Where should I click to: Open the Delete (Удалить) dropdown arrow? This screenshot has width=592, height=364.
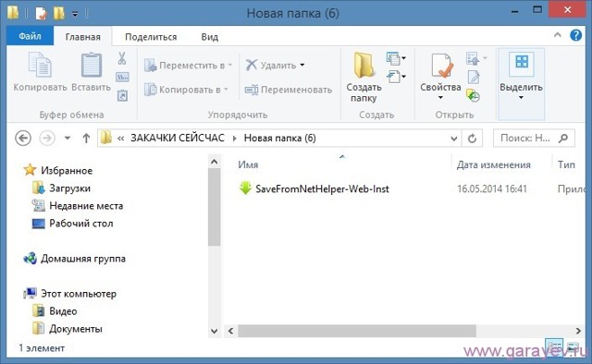tap(302, 66)
